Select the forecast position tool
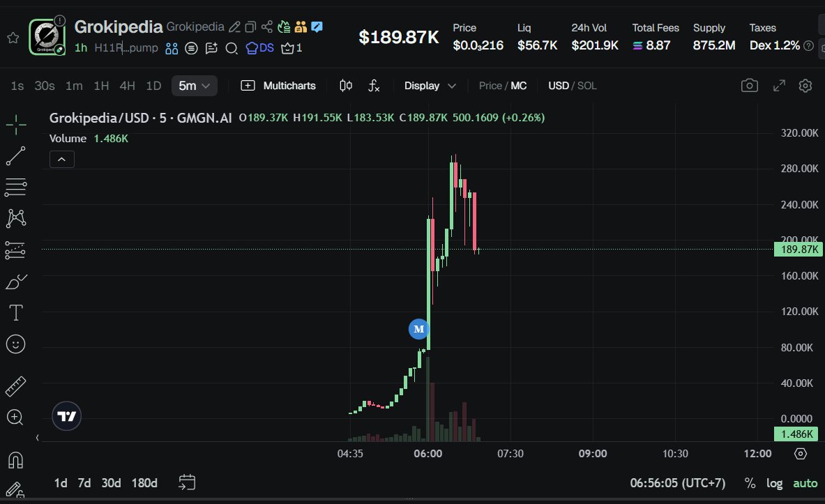825x504 pixels. pos(16,250)
